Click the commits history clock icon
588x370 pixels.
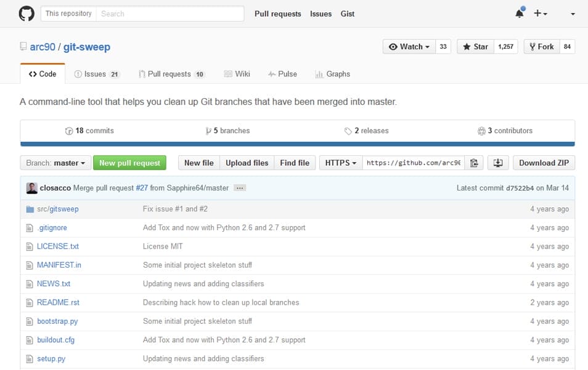(69, 131)
